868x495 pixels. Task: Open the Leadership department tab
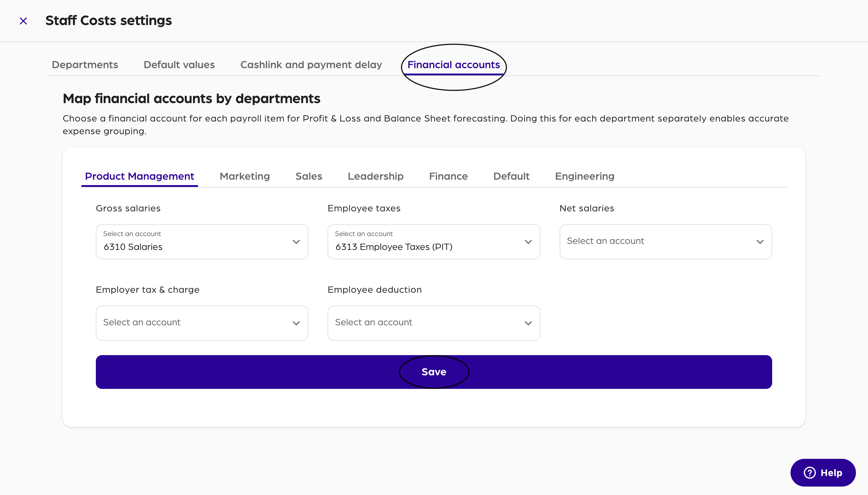[376, 176]
